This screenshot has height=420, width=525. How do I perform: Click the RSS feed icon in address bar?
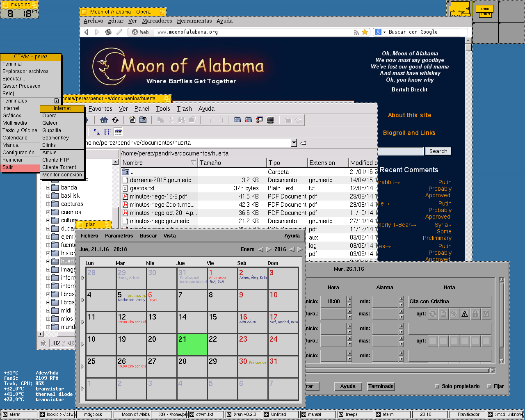pyautogui.click(x=356, y=32)
